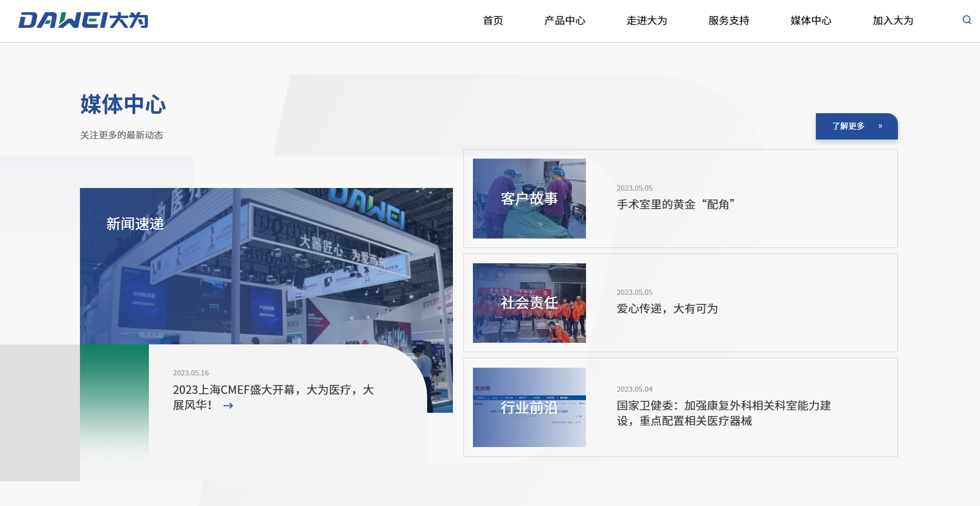Viewport: 980px width, 506px height.
Task: Click the date above 手术室里的黄金“配角”
Action: (x=634, y=188)
